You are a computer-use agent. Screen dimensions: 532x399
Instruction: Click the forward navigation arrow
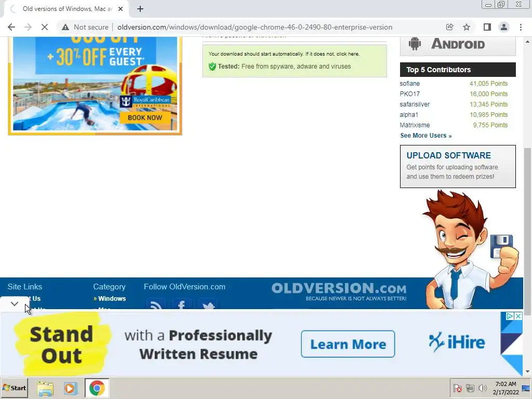point(28,27)
